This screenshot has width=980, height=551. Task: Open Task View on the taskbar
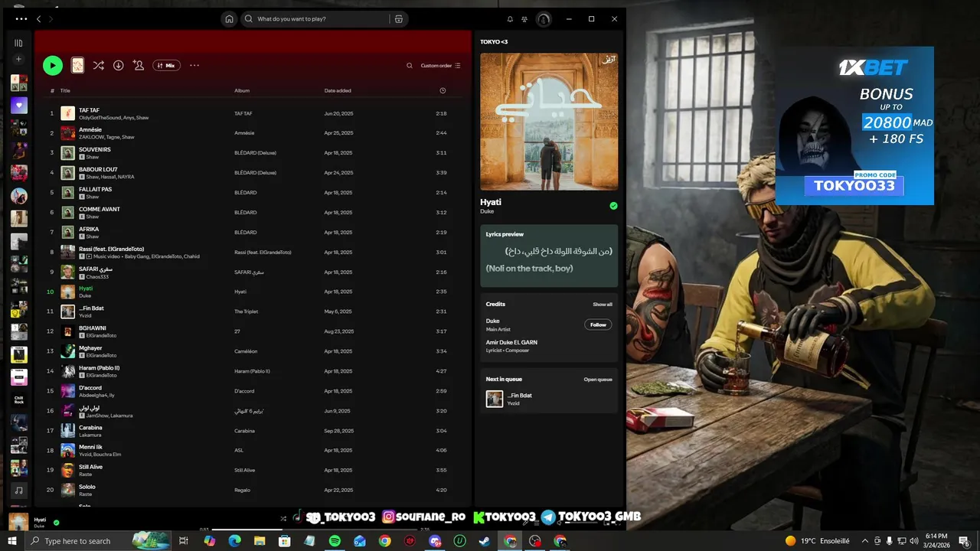coord(184,541)
